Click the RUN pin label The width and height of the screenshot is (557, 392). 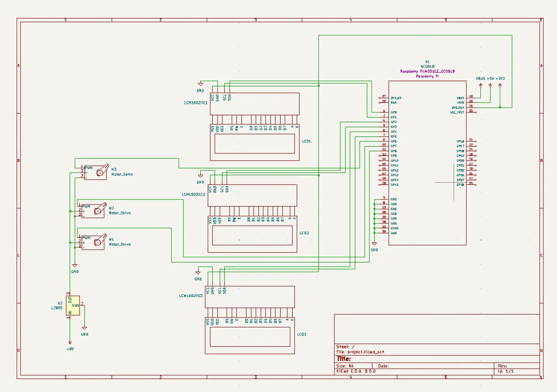pos(393,103)
